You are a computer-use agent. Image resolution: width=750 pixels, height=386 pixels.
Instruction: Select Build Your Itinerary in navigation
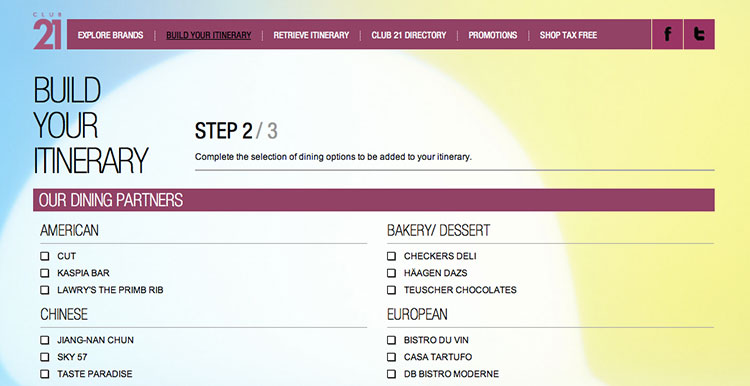(209, 35)
